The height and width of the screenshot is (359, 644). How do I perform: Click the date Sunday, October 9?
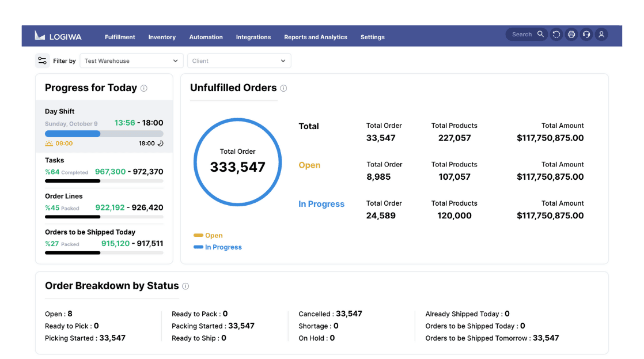[x=71, y=124]
